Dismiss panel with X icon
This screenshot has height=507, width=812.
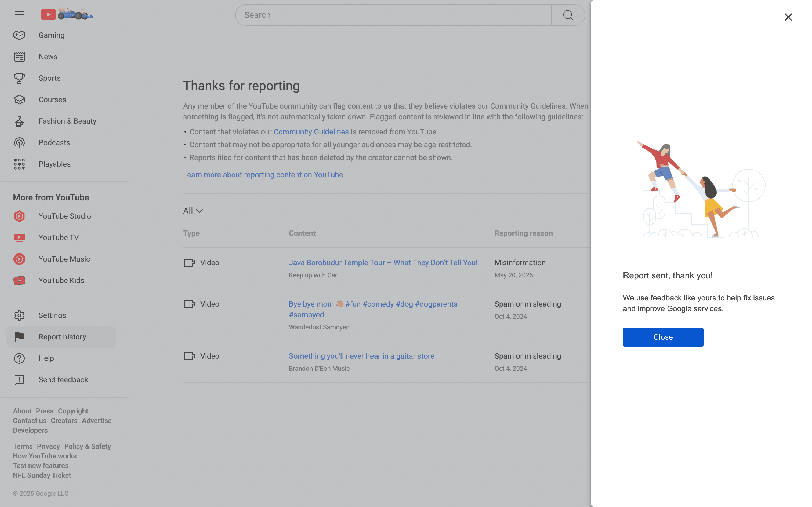[788, 17]
